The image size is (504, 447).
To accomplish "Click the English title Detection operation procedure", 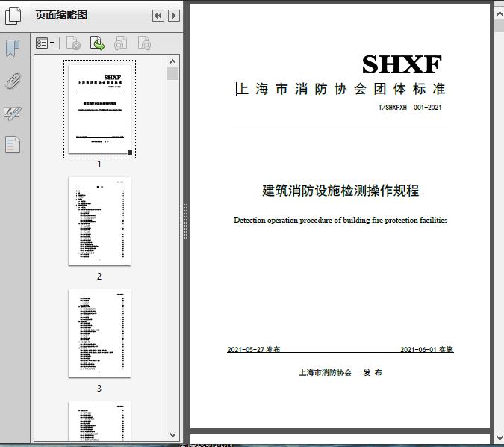I will tap(340, 220).
